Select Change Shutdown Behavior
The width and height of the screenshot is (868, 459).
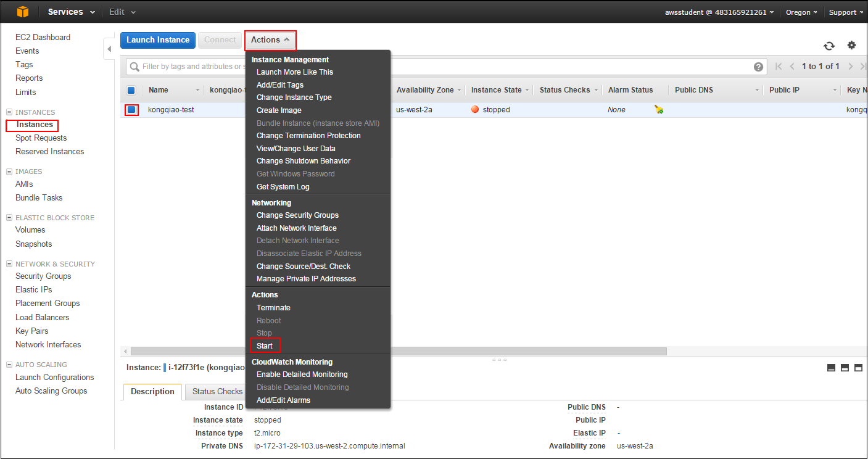coord(304,161)
